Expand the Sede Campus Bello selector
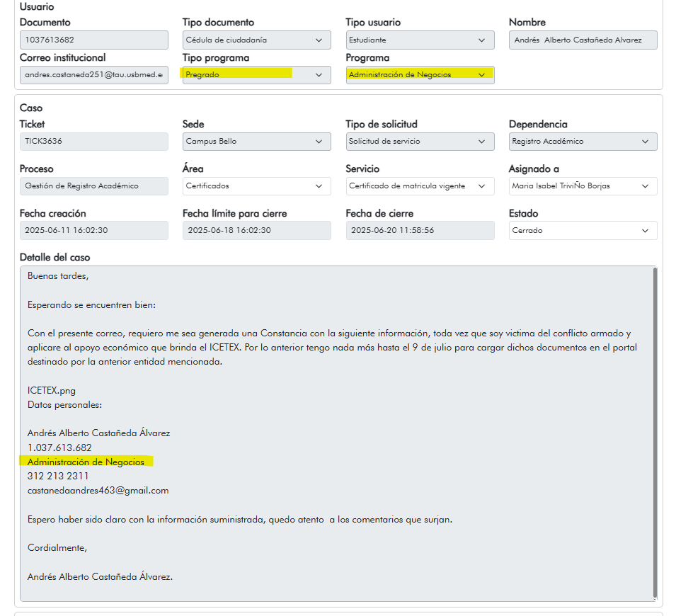 (x=256, y=142)
